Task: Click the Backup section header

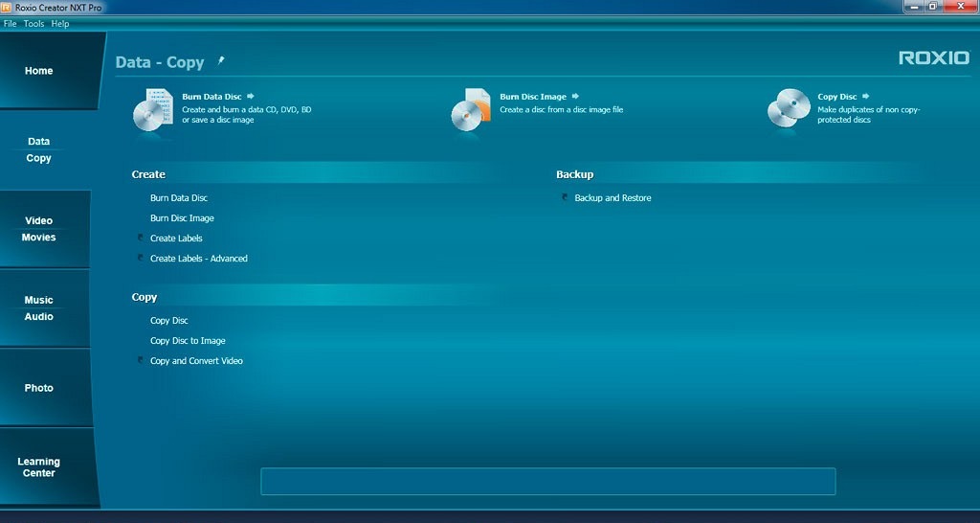Action: (574, 174)
